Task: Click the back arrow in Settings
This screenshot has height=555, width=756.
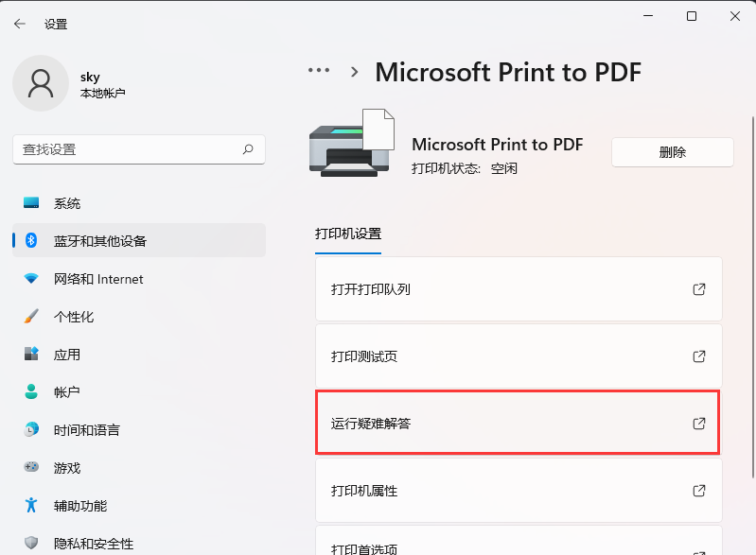Action: tap(20, 24)
